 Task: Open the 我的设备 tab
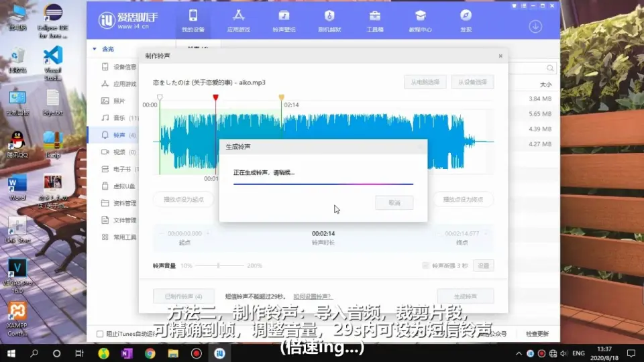(x=193, y=20)
